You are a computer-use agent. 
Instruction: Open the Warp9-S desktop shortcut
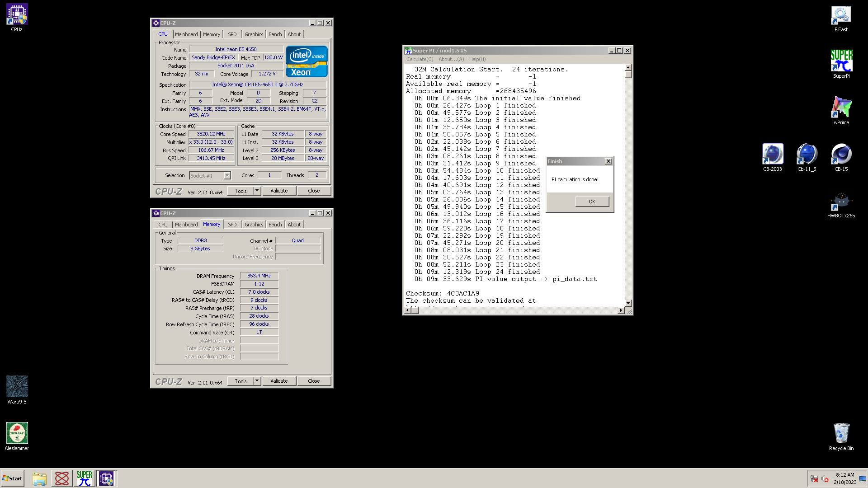[x=17, y=390]
